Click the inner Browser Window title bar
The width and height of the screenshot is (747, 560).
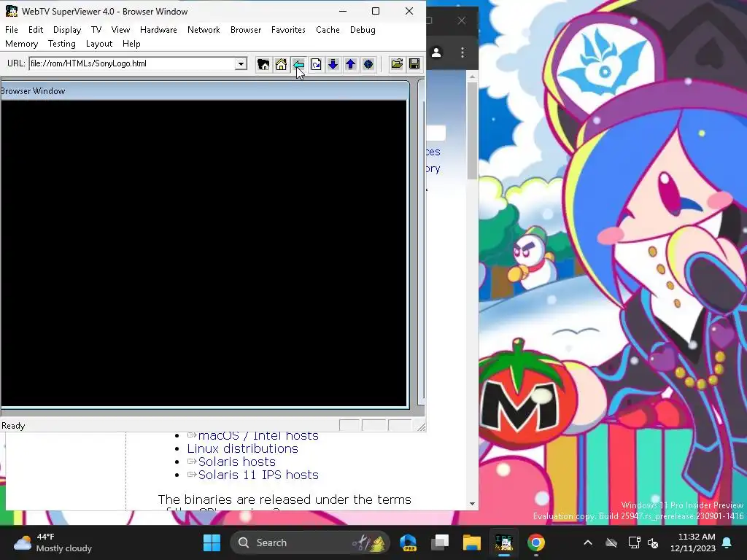[x=205, y=91]
